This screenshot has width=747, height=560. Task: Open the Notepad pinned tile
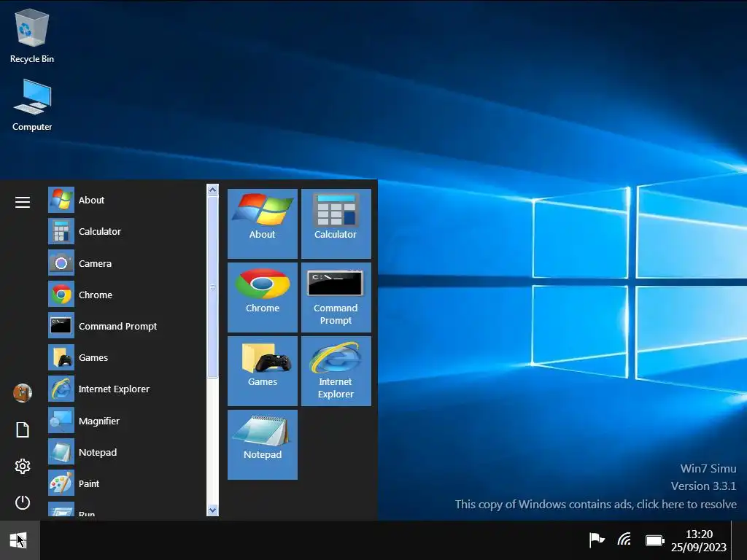pyautogui.click(x=263, y=445)
